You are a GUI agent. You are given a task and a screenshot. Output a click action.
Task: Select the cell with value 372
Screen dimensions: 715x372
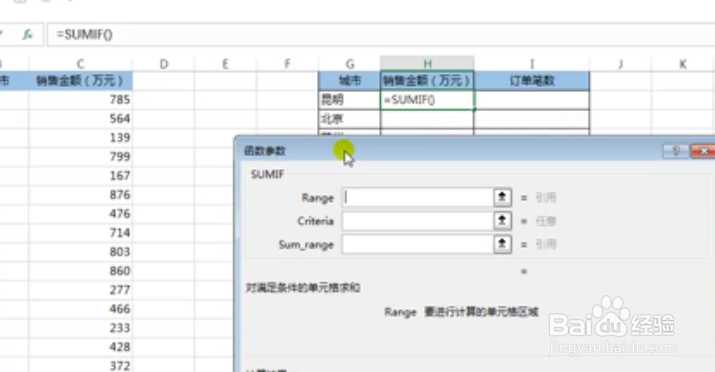[80, 365]
